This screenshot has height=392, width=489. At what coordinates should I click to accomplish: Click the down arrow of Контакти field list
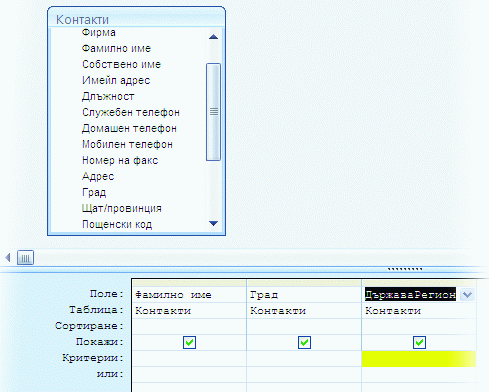point(213,223)
